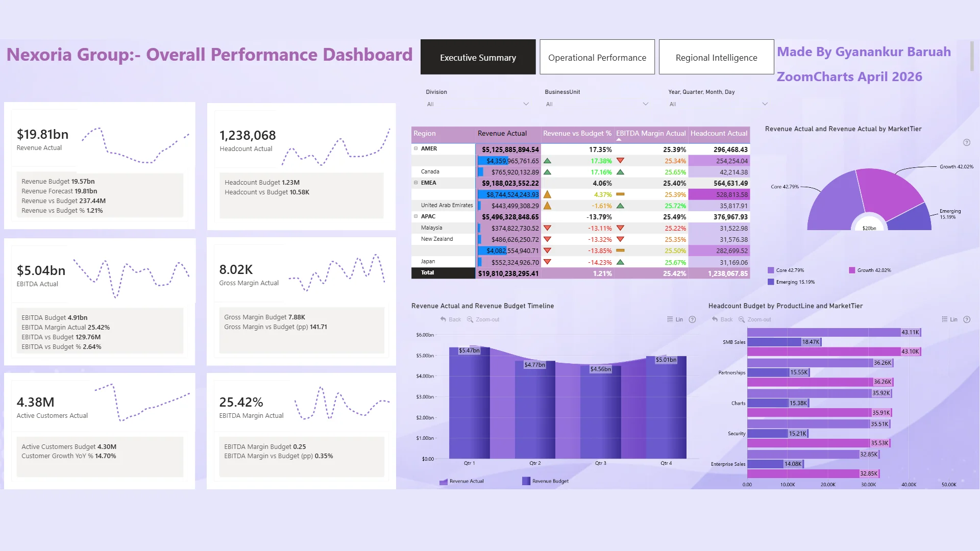Click Zoom-out magnifier on Revenue Timeline chart

470,320
